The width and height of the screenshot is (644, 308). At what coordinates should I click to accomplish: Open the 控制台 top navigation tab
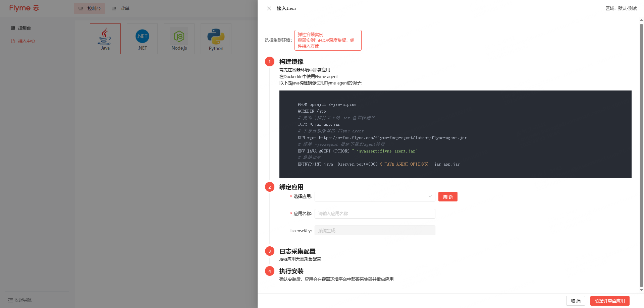click(x=89, y=8)
